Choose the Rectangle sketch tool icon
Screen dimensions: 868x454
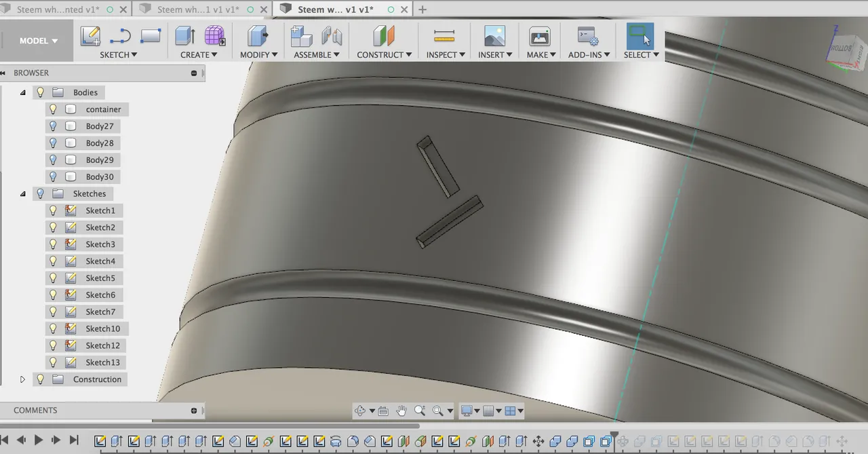[151, 36]
